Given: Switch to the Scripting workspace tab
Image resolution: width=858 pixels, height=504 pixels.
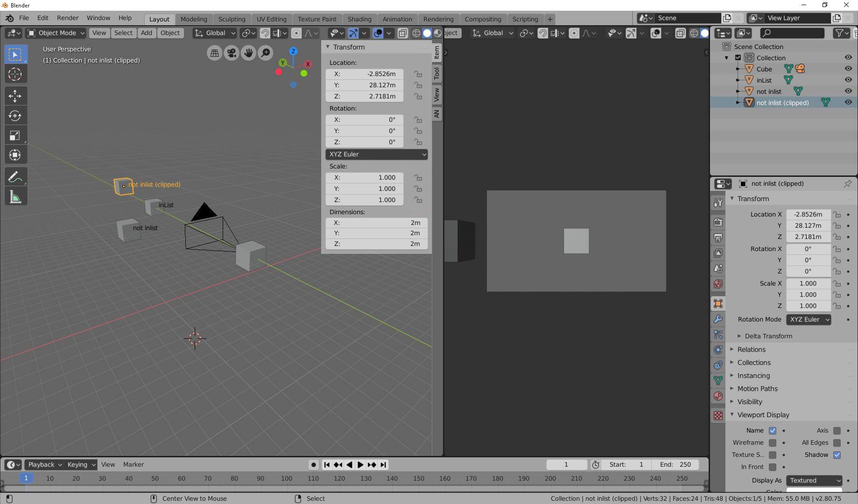Looking at the screenshot, I should point(525,19).
